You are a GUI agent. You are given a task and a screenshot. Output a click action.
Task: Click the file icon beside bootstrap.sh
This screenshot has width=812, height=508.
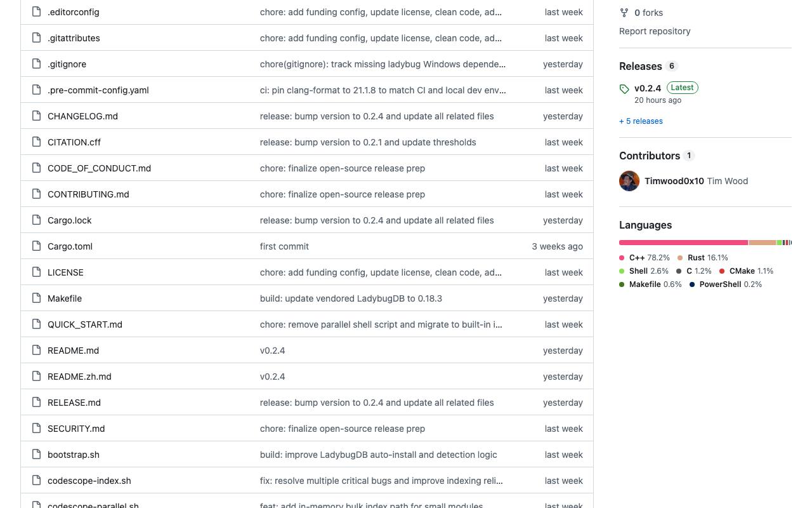point(37,454)
